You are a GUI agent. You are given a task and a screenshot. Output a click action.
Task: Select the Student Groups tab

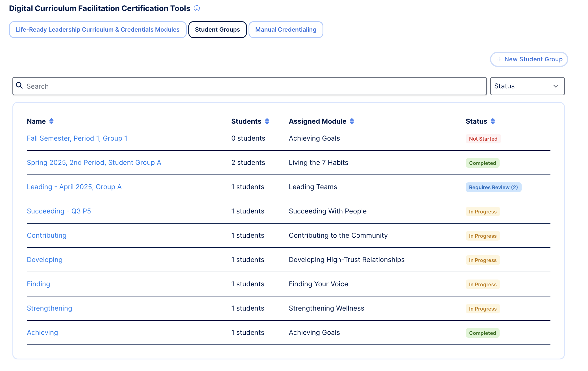pyautogui.click(x=217, y=30)
